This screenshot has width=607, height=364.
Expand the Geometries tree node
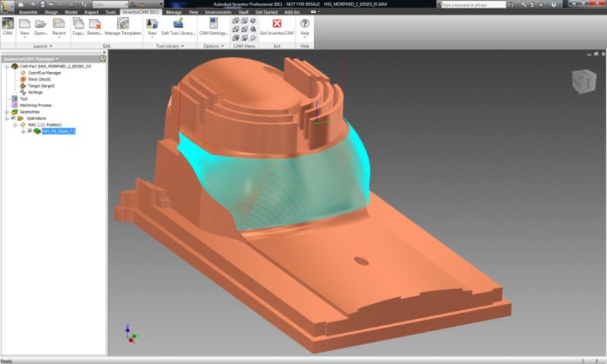[x=6, y=111]
